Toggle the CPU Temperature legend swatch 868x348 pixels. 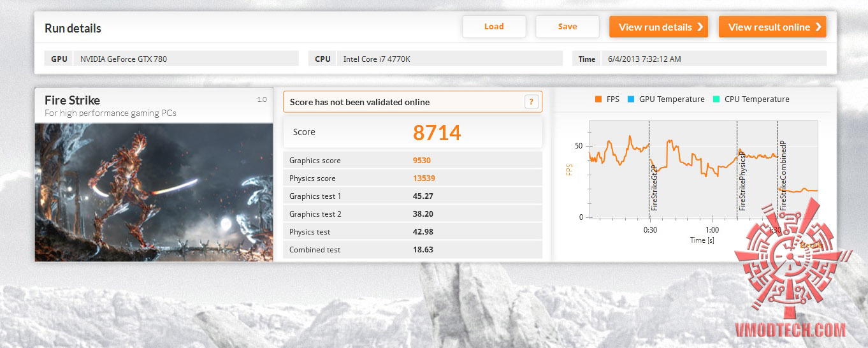click(x=716, y=99)
